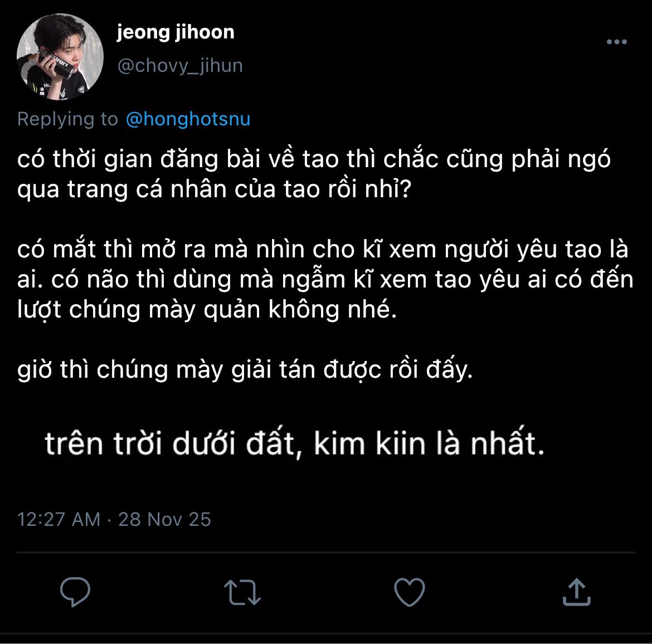This screenshot has height=644, width=652.
Task: Click the line 'lượt chúng mày quản không nhé'
Action: [207, 310]
